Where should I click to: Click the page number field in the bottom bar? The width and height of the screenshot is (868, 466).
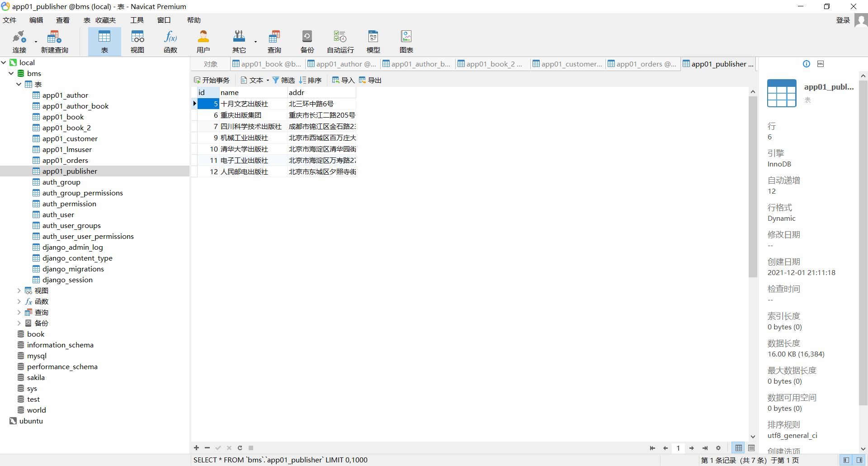pyautogui.click(x=678, y=448)
